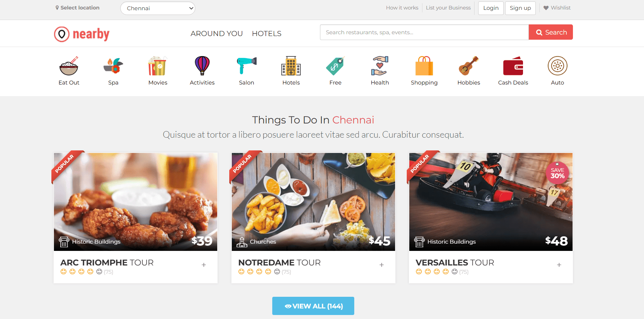Open the AROUND YOU menu item
This screenshot has width=644, height=319.
tap(216, 34)
